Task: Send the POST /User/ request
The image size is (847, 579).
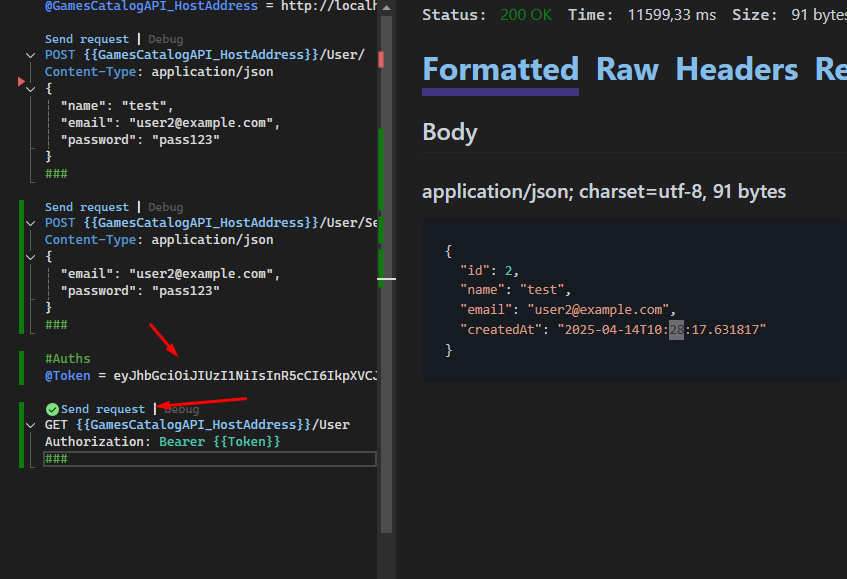Action: point(87,39)
